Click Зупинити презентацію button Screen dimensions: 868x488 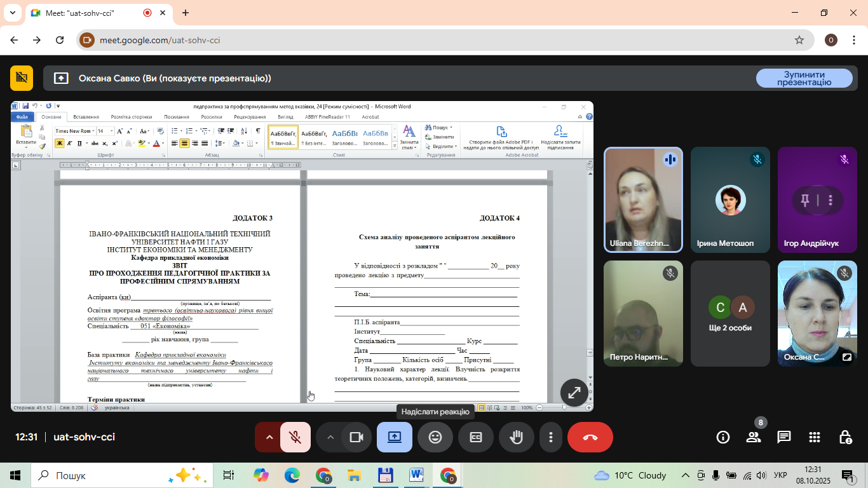[804, 78]
